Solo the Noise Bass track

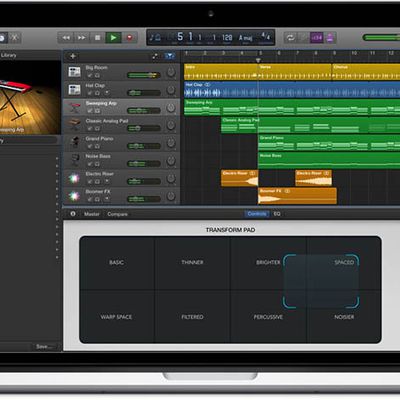[97, 164]
